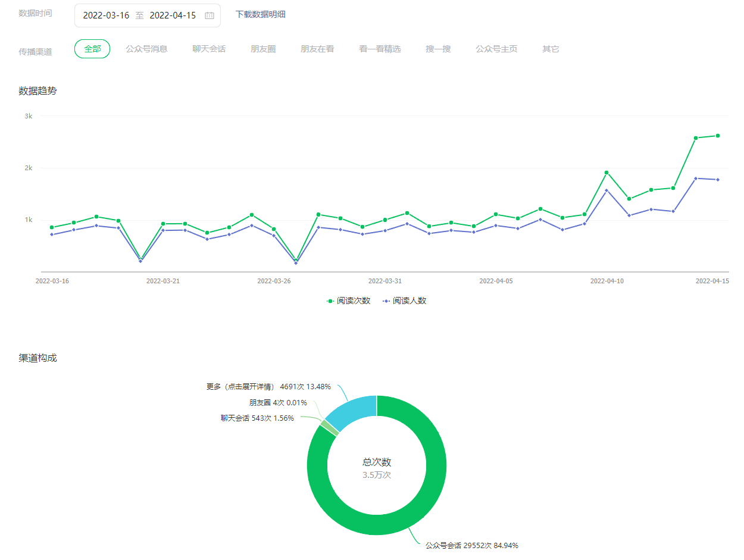
Task: Select the 朋友圈 channel filter
Action: pos(263,49)
